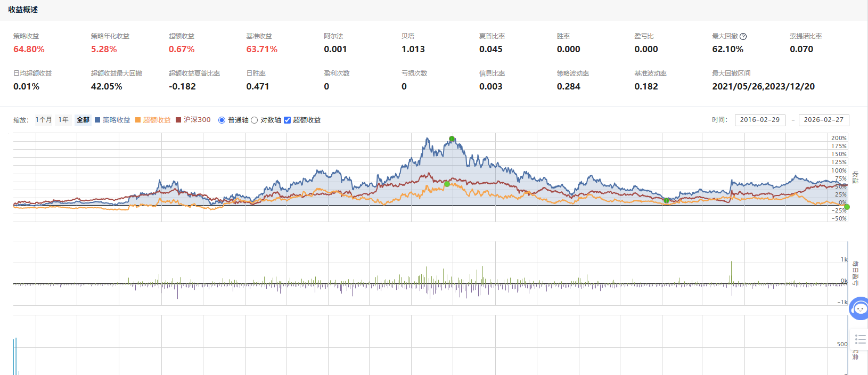Select 全部 zoom range
Image resolution: width=868 pixels, height=375 pixels.
pos(83,120)
